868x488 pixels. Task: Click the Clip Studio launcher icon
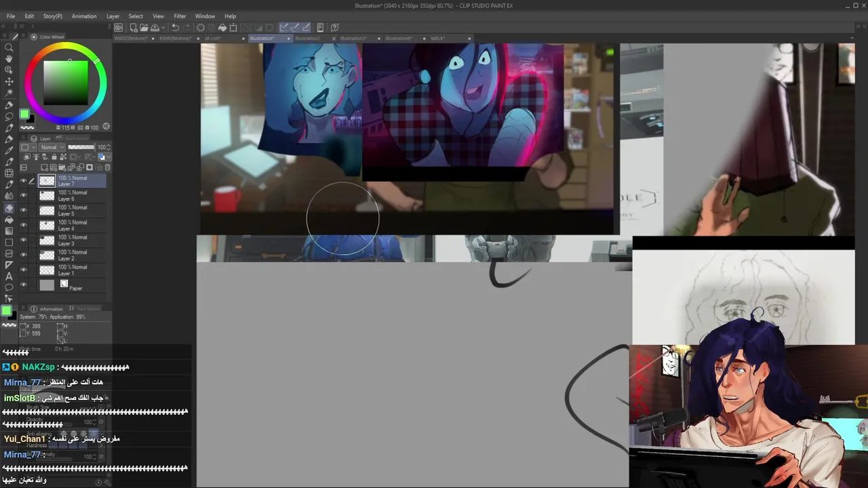[119, 28]
